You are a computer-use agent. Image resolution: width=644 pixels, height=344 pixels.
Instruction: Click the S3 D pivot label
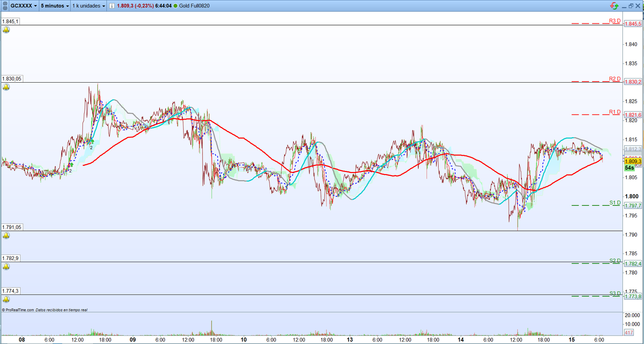coord(615,293)
